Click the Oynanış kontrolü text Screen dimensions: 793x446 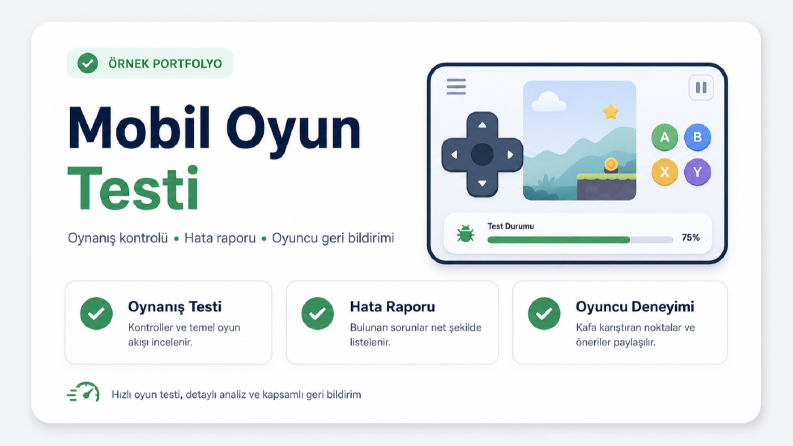(117, 238)
